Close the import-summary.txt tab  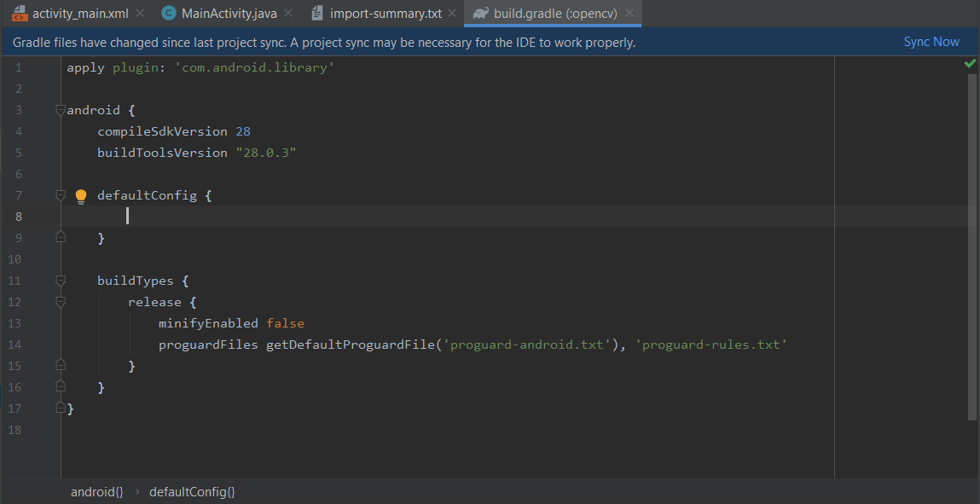pyautogui.click(x=453, y=13)
